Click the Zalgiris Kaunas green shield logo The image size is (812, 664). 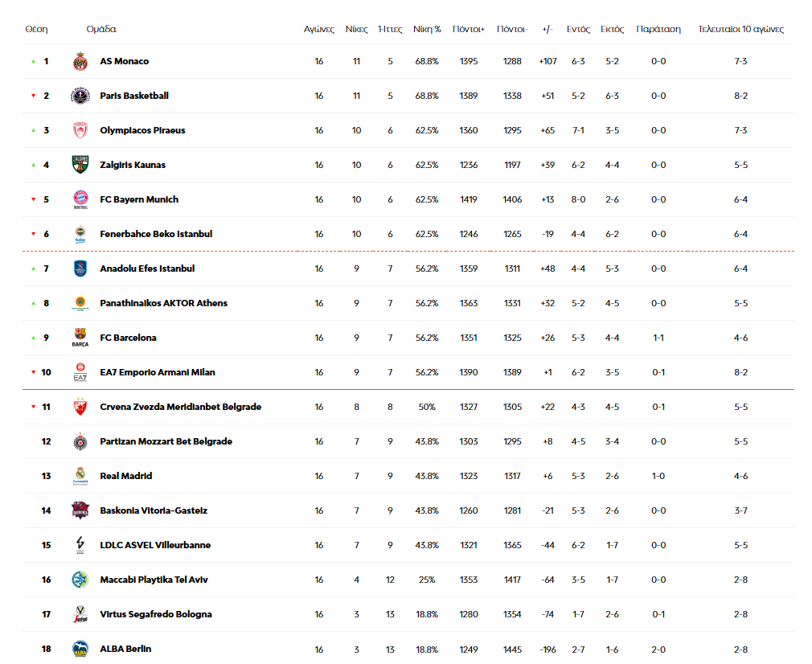click(80, 165)
